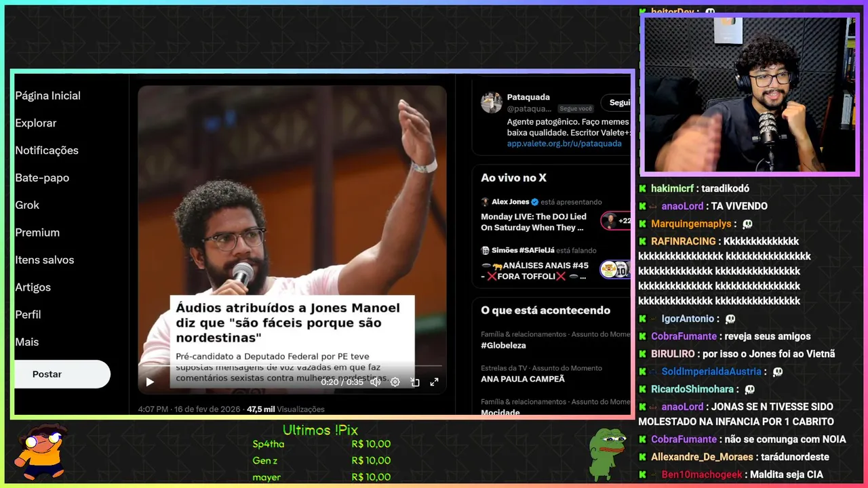Click the Seguir button for Pataquada

click(x=616, y=103)
